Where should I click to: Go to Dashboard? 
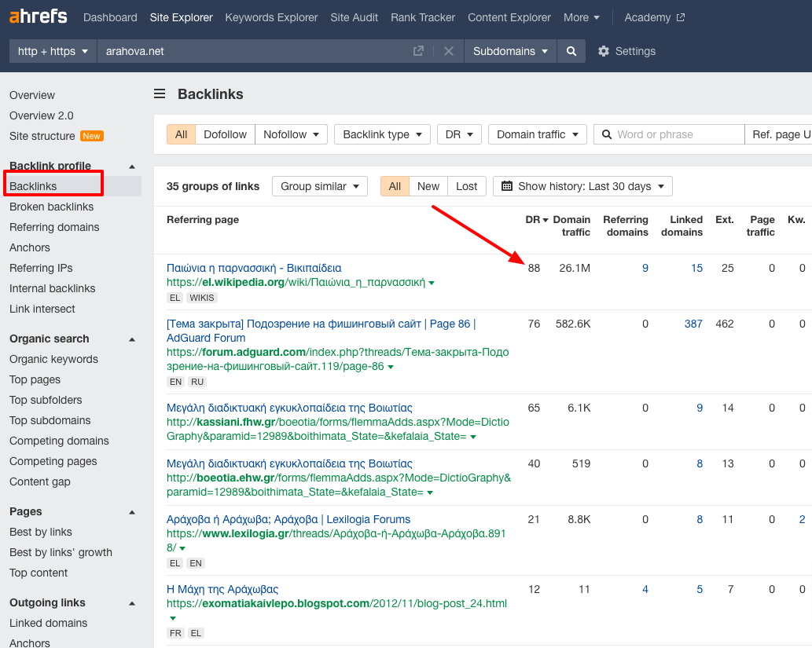pyautogui.click(x=110, y=17)
